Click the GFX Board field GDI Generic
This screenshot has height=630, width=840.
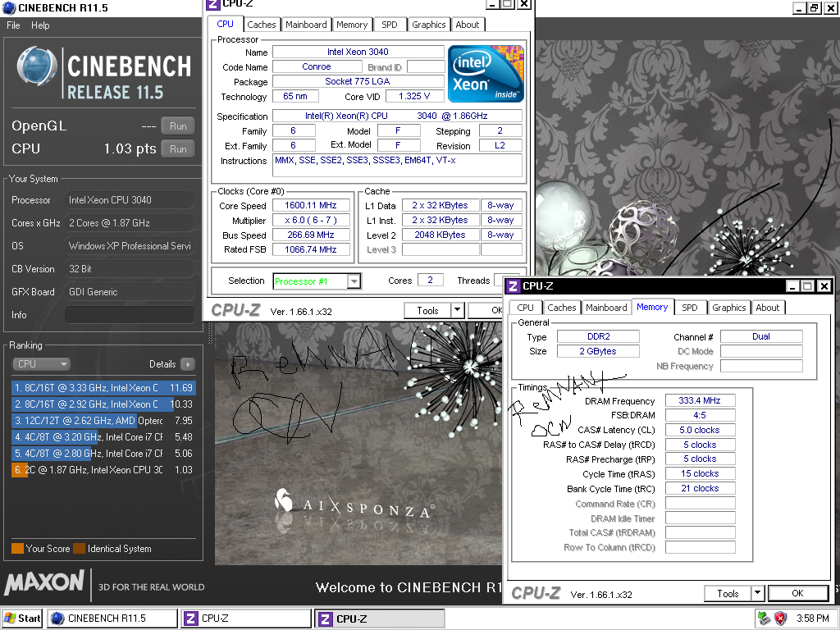coord(129,292)
